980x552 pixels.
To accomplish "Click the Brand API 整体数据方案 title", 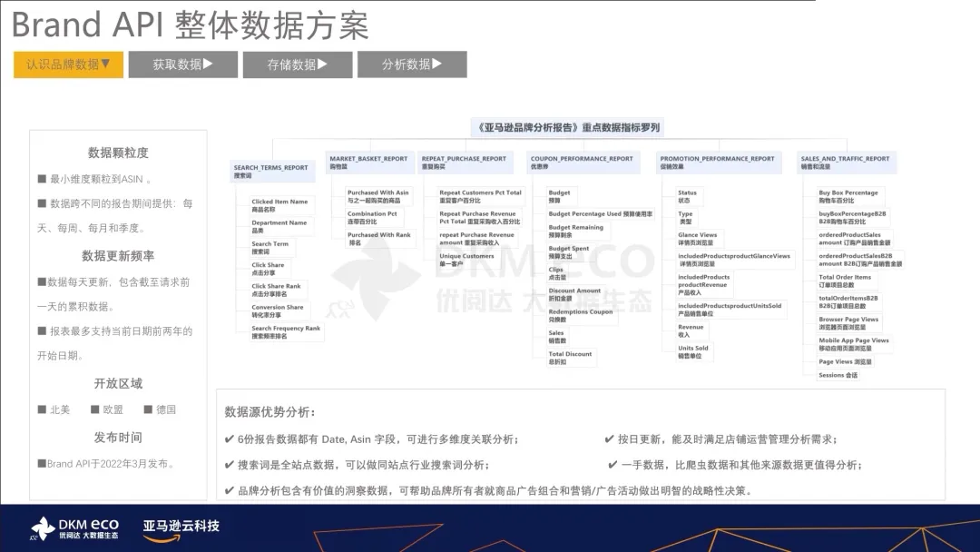I will pos(190,25).
